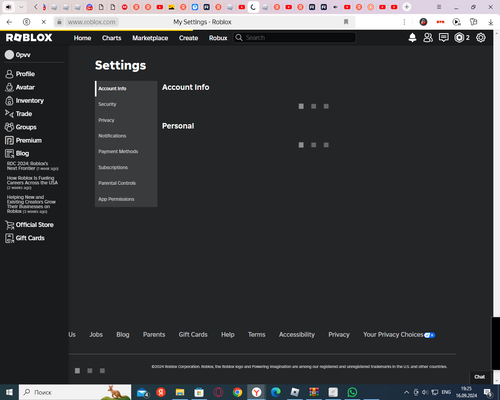Open Trade in left sidebar

point(19,114)
